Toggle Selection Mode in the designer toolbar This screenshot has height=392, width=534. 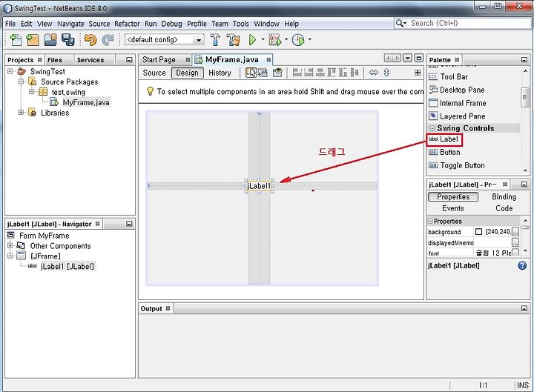point(251,73)
